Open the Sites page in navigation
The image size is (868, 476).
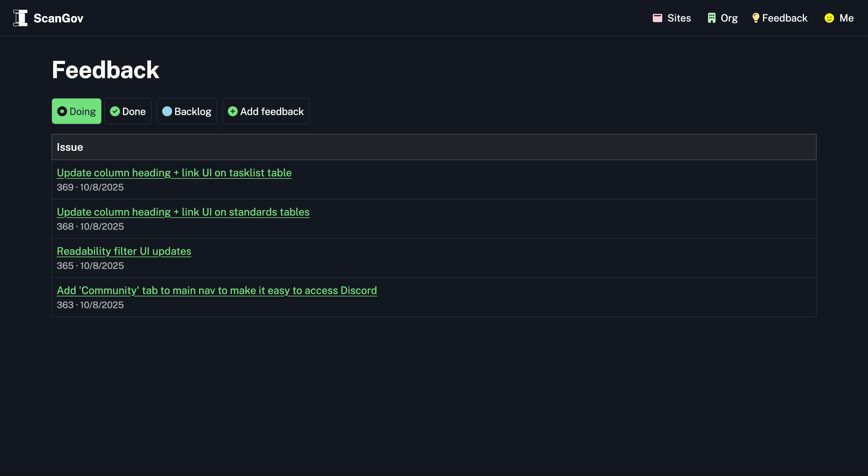pyautogui.click(x=679, y=18)
